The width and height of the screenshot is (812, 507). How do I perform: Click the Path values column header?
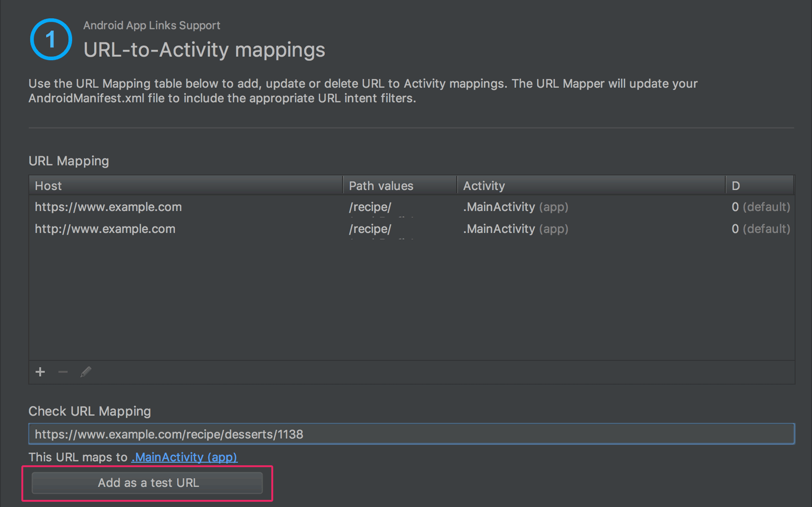[399, 185]
